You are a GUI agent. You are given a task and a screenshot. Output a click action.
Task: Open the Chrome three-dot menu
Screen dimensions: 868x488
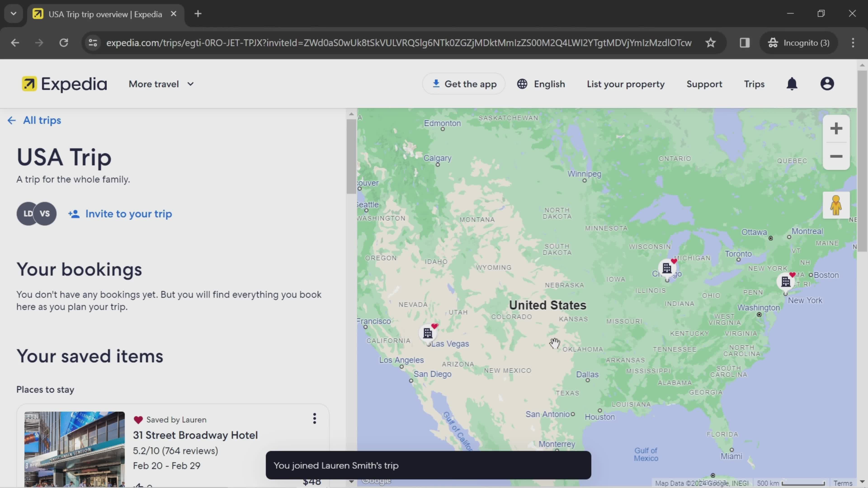853,43
